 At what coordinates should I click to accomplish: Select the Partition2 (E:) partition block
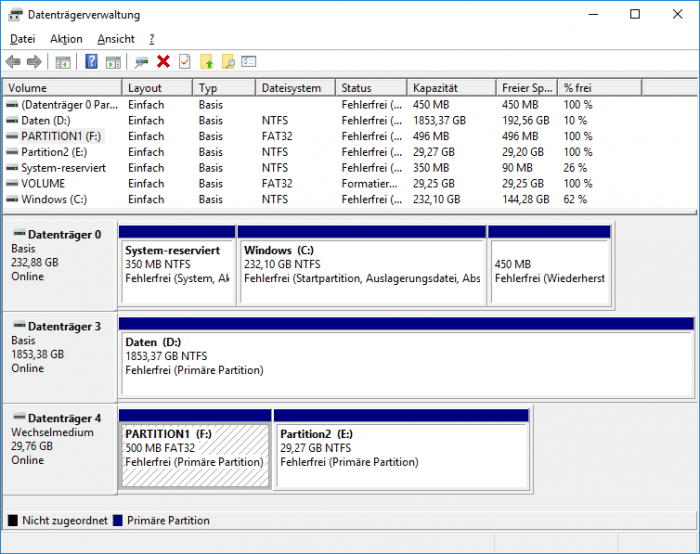[x=401, y=449]
